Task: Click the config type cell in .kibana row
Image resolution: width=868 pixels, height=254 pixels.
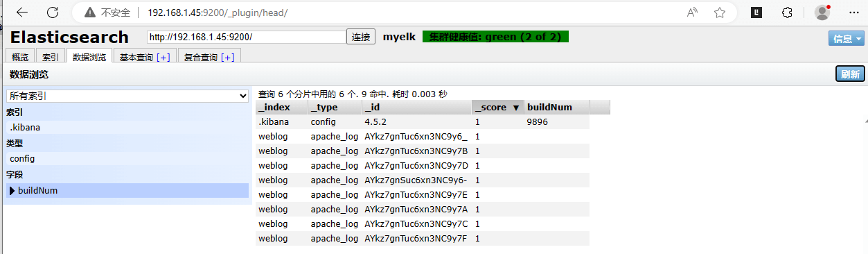Action: click(x=324, y=121)
